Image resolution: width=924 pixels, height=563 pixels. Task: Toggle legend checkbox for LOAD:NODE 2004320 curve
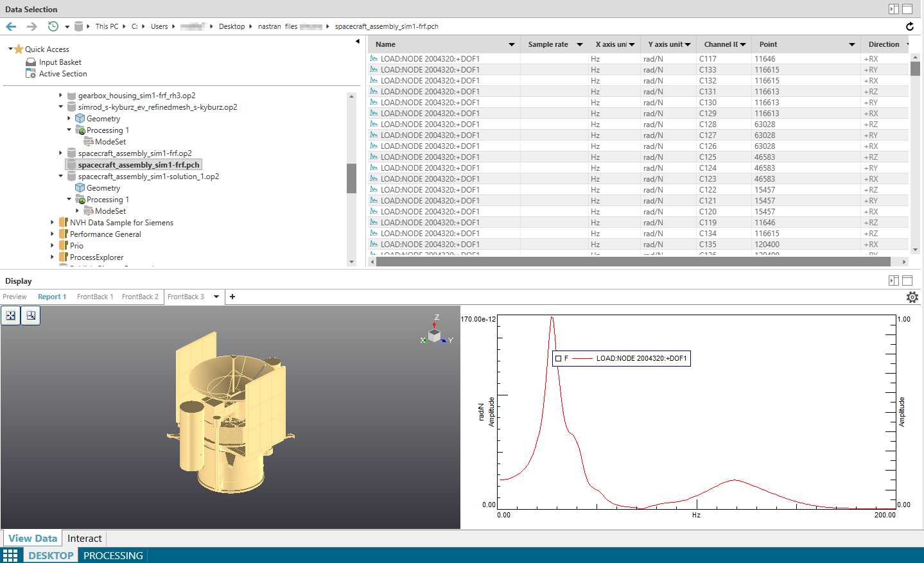tap(559, 358)
